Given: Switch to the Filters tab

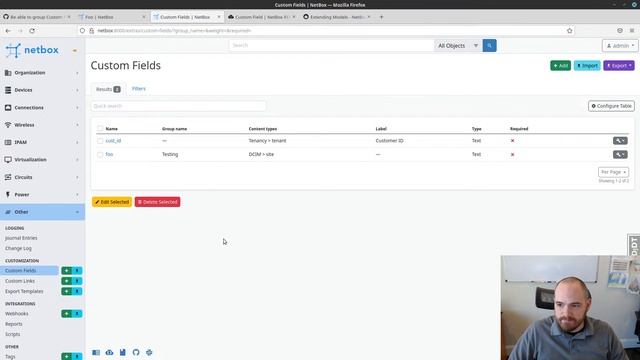Looking at the screenshot, I should click(x=139, y=89).
